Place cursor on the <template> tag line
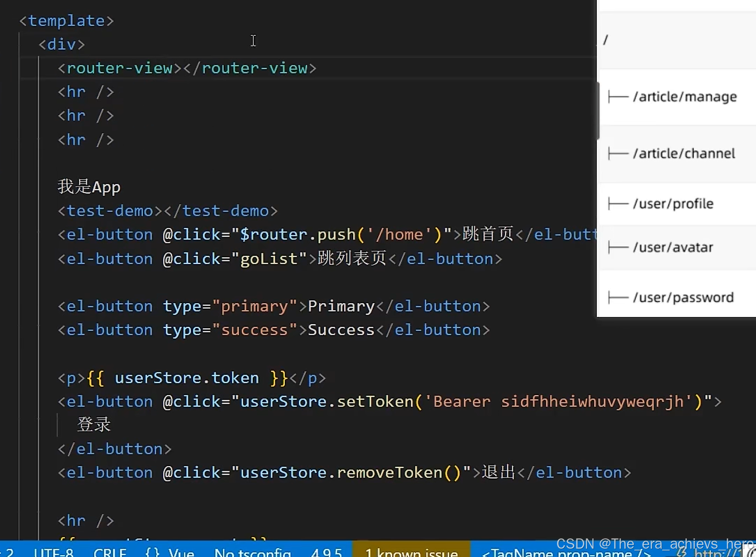 coord(66,21)
